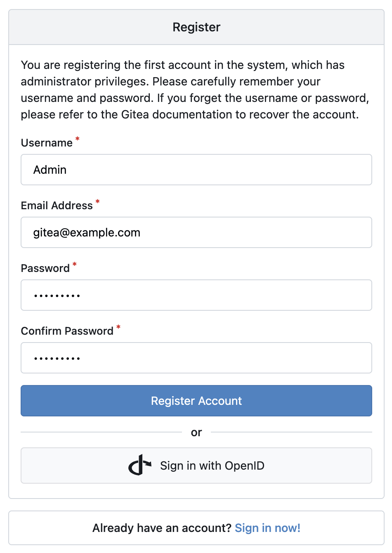The image size is (392, 553).
Task: Click the required asterisk beside Confirm Password
Action: (x=118, y=327)
